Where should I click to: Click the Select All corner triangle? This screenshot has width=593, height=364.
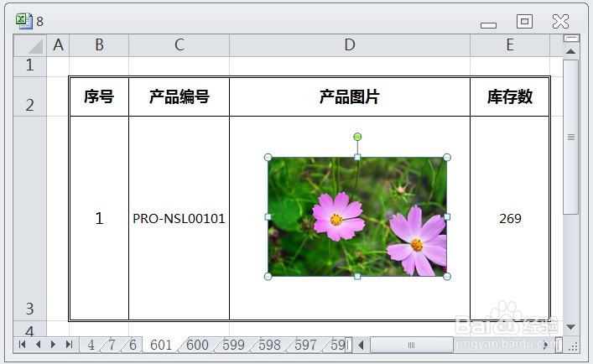click(30, 46)
